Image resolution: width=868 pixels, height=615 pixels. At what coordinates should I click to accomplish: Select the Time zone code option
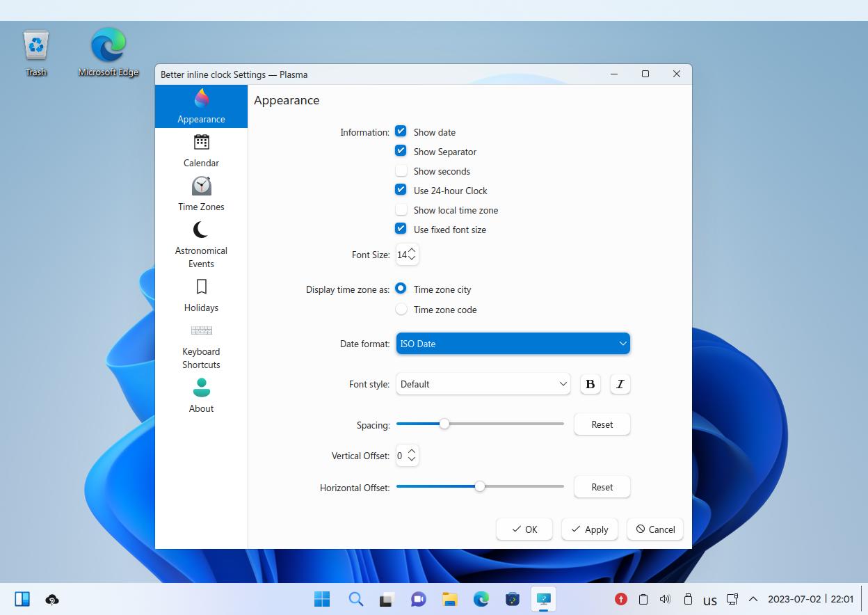(401, 309)
